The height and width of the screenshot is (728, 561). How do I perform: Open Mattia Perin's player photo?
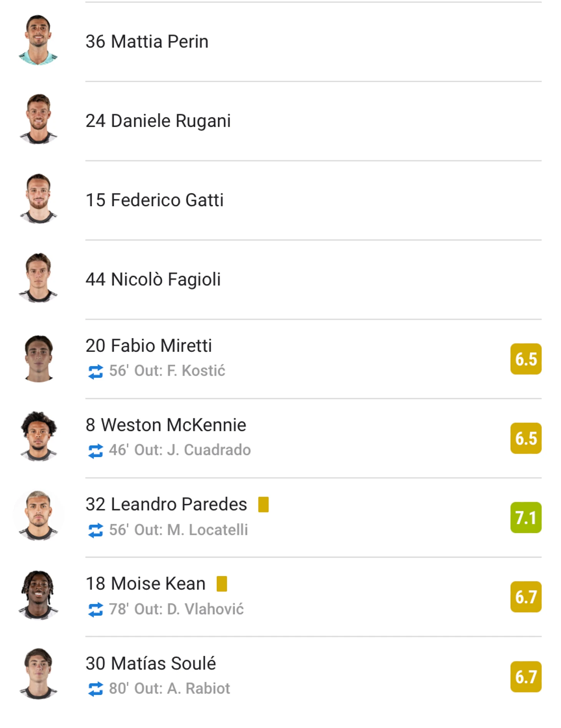click(x=38, y=40)
